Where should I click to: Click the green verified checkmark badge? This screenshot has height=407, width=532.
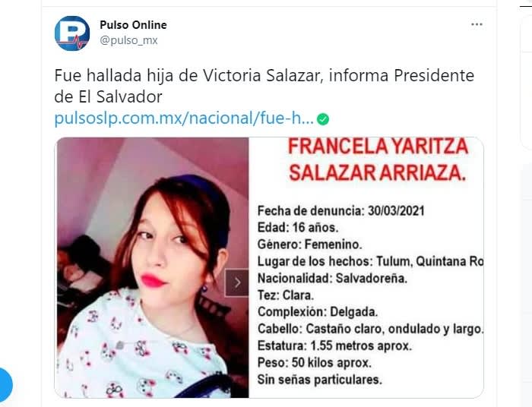tap(323, 119)
